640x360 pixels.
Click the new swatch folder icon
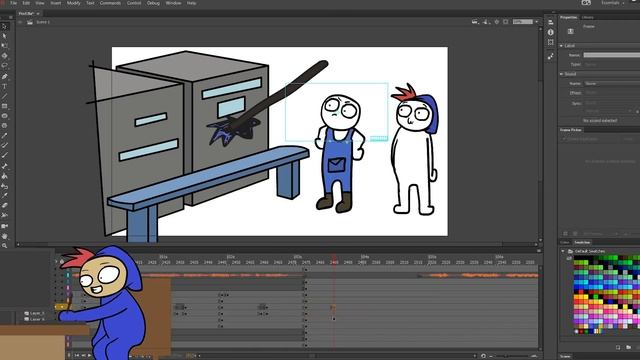pyautogui.click(x=629, y=347)
